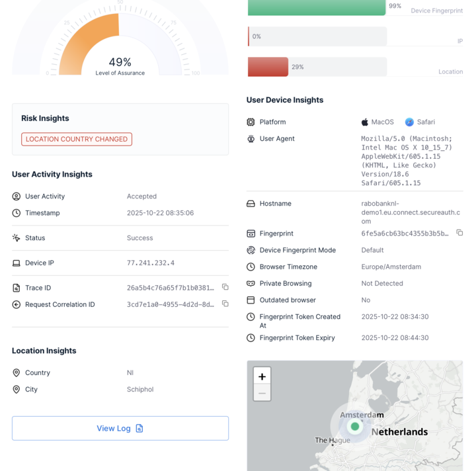476x471 pixels.
Task: Click the Default fingerprint mode value
Action: (x=372, y=250)
